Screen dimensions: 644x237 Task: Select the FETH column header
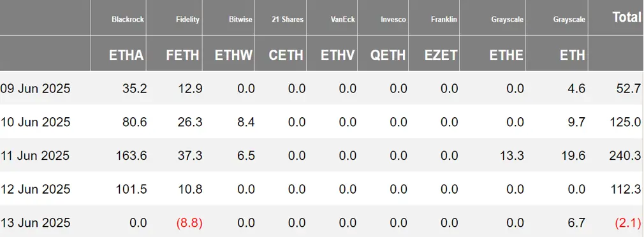point(183,55)
